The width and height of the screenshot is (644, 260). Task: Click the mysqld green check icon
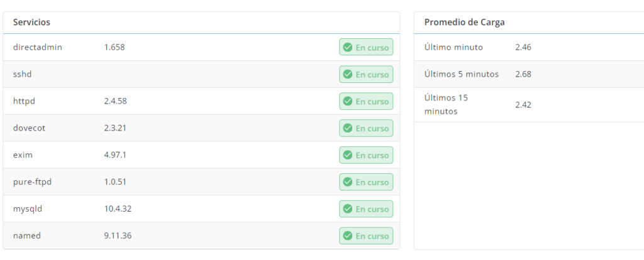pyautogui.click(x=347, y=209)
